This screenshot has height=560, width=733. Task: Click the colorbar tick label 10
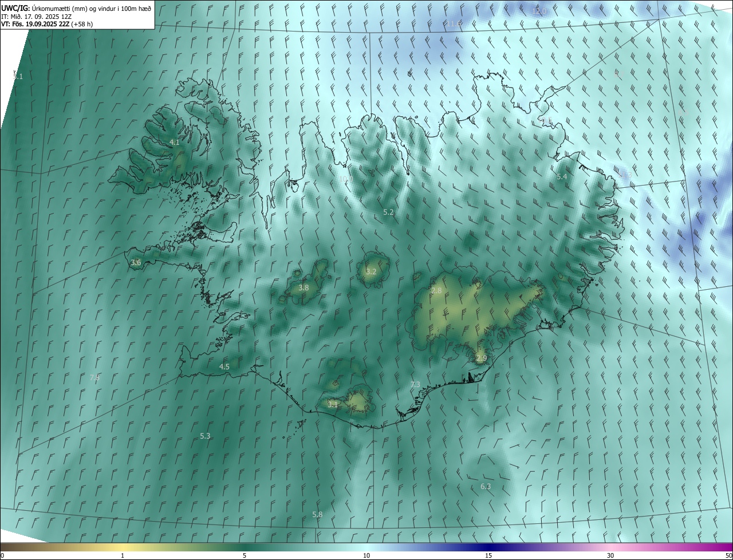coord(366,555)
